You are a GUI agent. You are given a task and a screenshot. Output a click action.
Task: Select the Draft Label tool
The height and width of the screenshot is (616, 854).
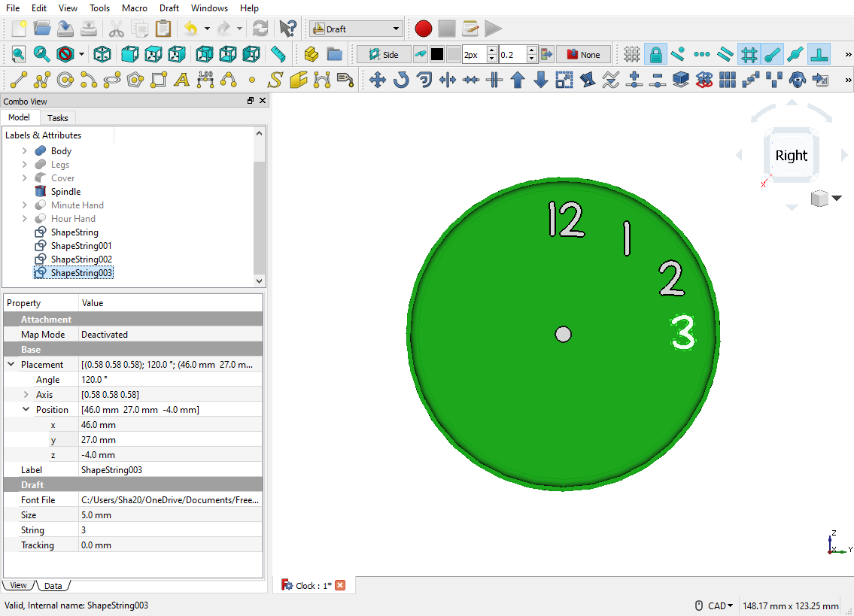coord(345,80)
